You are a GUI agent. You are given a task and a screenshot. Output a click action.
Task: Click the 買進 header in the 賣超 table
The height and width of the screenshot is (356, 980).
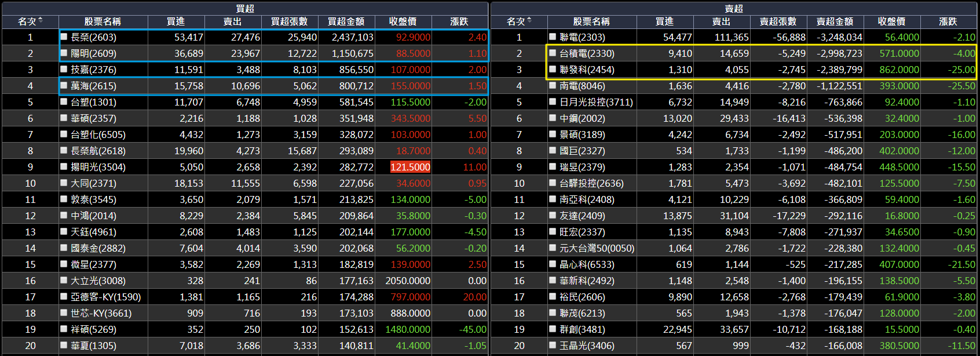tap(665, 21)
